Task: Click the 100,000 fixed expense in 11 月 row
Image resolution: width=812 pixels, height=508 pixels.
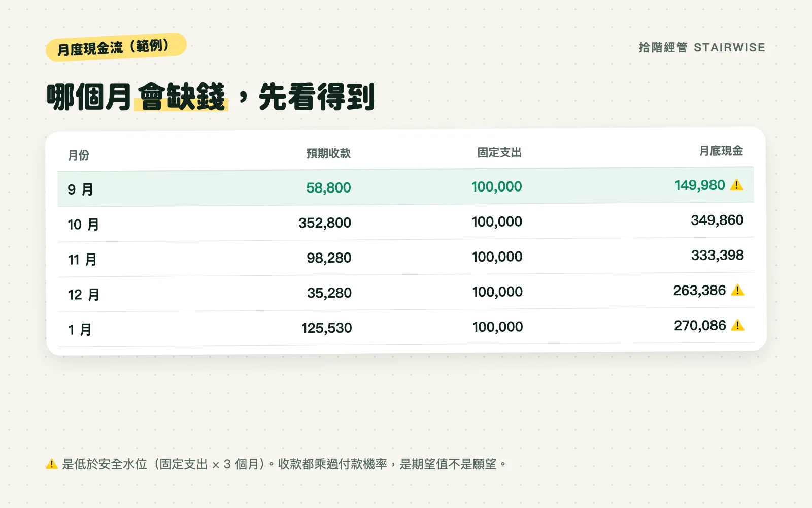Action: [497, 257]
